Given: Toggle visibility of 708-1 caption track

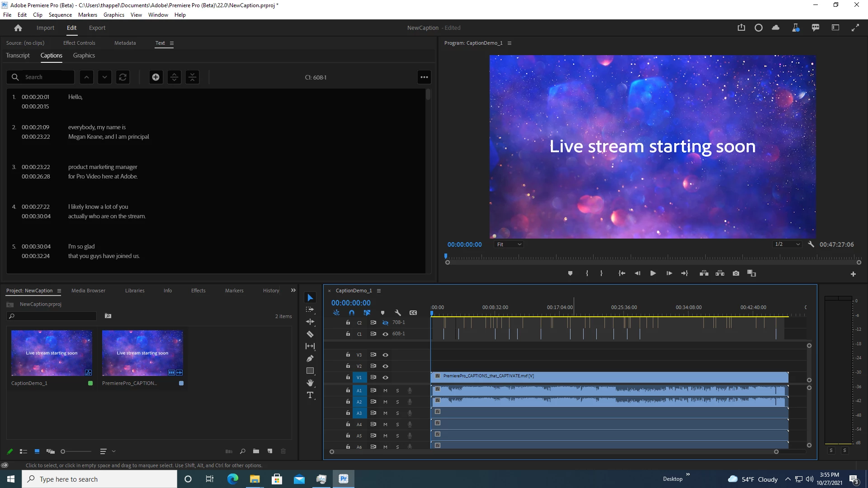Looking at the screenshot, I should pyautogui.click(x=386, y=323).
